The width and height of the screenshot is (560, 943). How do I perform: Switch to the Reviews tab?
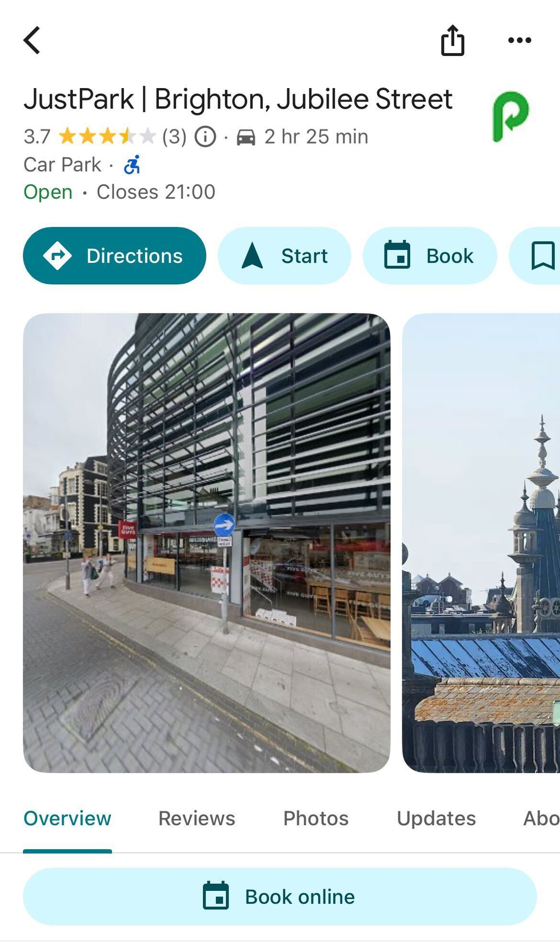(x=197, y=818)
